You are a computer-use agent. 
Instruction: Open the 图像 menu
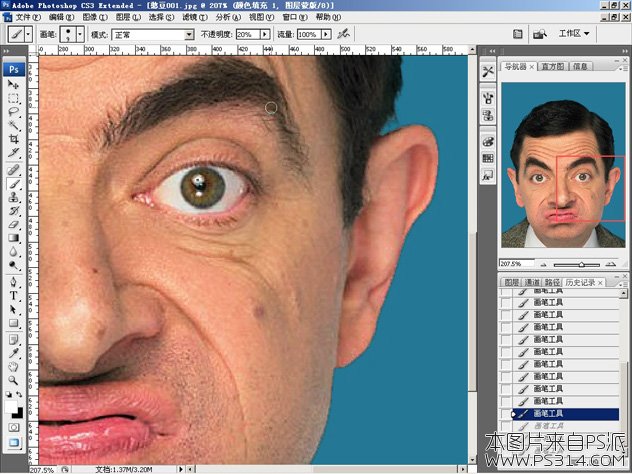(95, 17)
